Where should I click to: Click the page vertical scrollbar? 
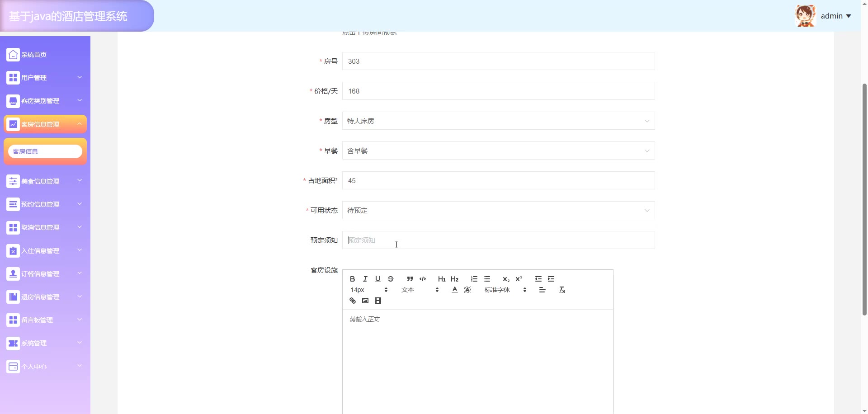coord(864,199)
